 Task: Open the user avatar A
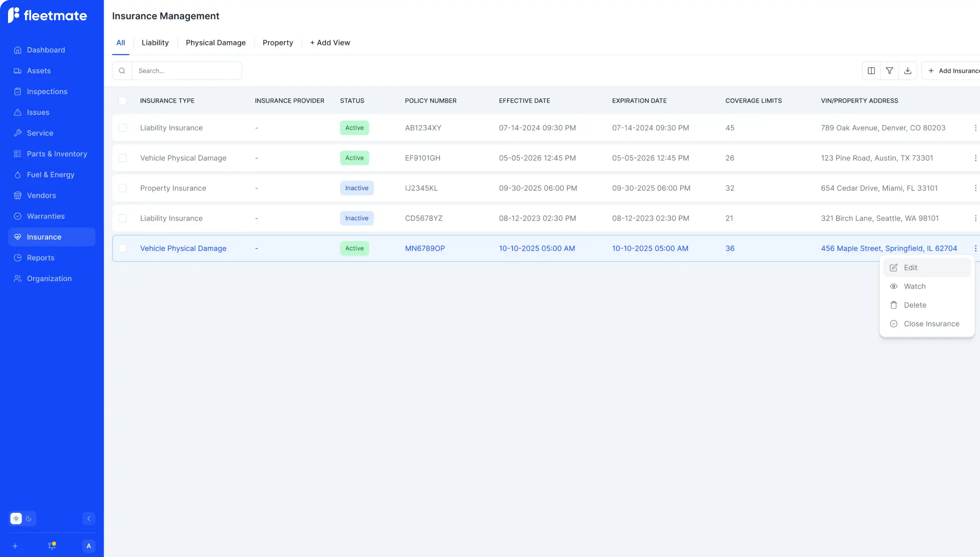[89, 546]
